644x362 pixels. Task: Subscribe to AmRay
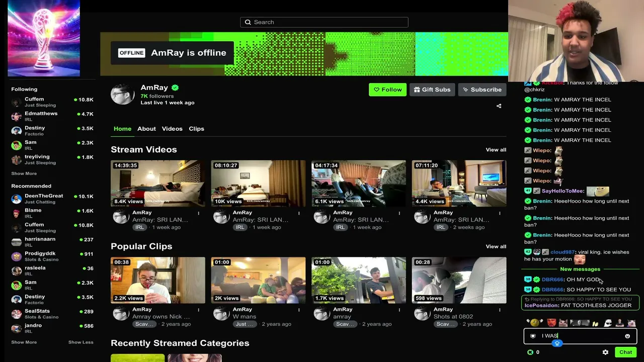click(x=482, y=89)
